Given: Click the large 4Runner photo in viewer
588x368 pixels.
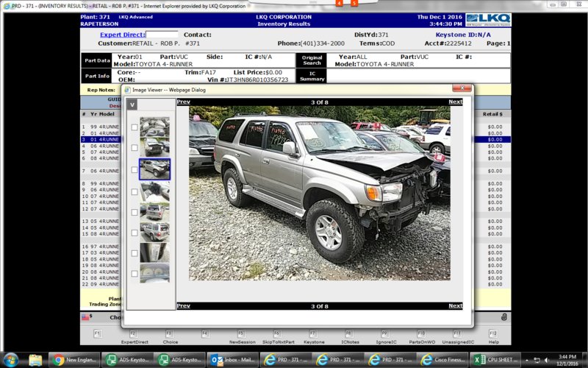Looking at the screenshot, I should pyautogui.click(x=320, y=193).
